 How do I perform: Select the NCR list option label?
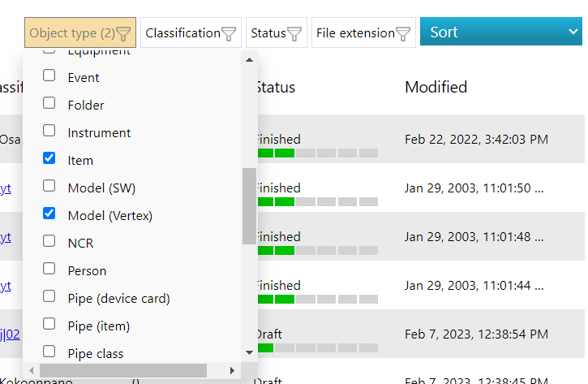[82, 243]
